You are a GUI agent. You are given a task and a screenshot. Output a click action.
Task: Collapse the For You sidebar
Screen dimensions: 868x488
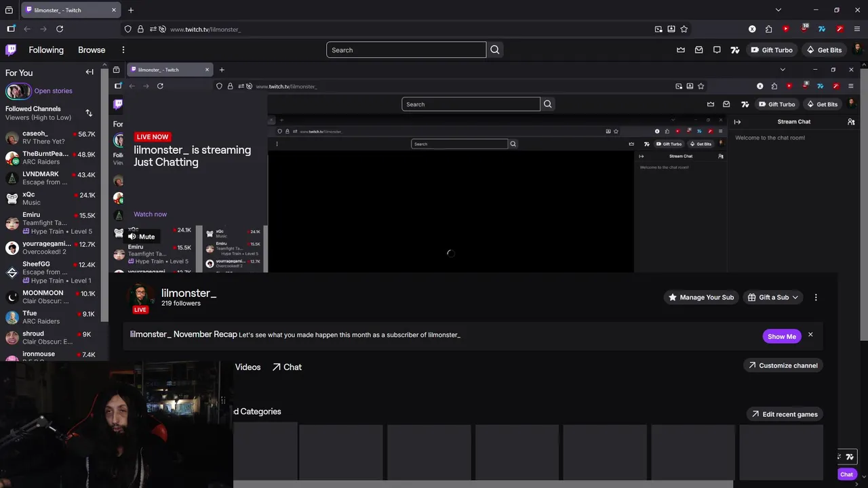[x=90, y=72]
